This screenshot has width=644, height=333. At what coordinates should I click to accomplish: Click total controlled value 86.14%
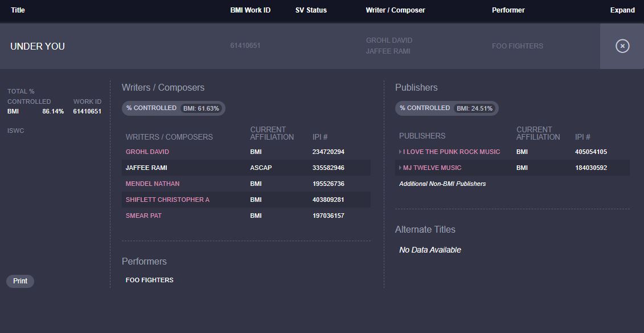click(x=53, y=111)
